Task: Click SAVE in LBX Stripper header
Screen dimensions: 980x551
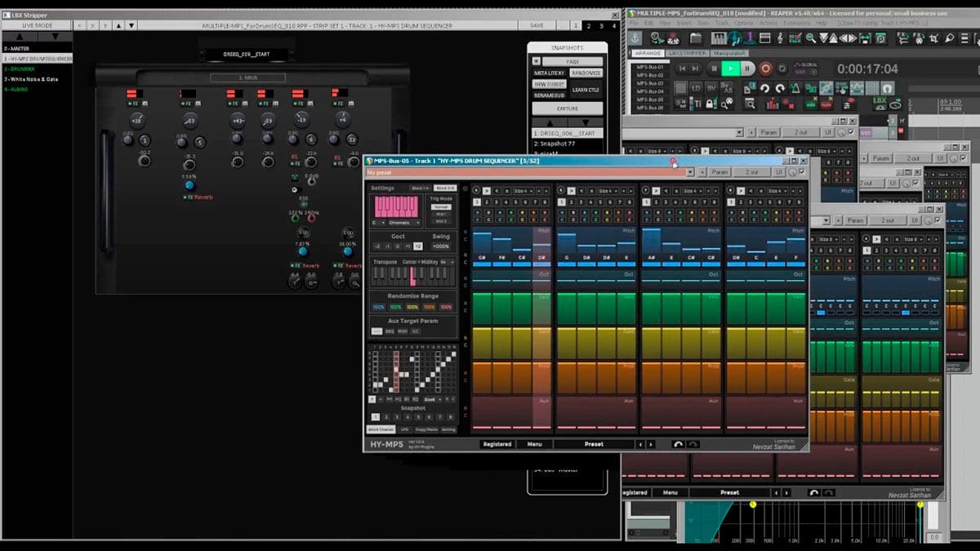Action: (537, 25)
